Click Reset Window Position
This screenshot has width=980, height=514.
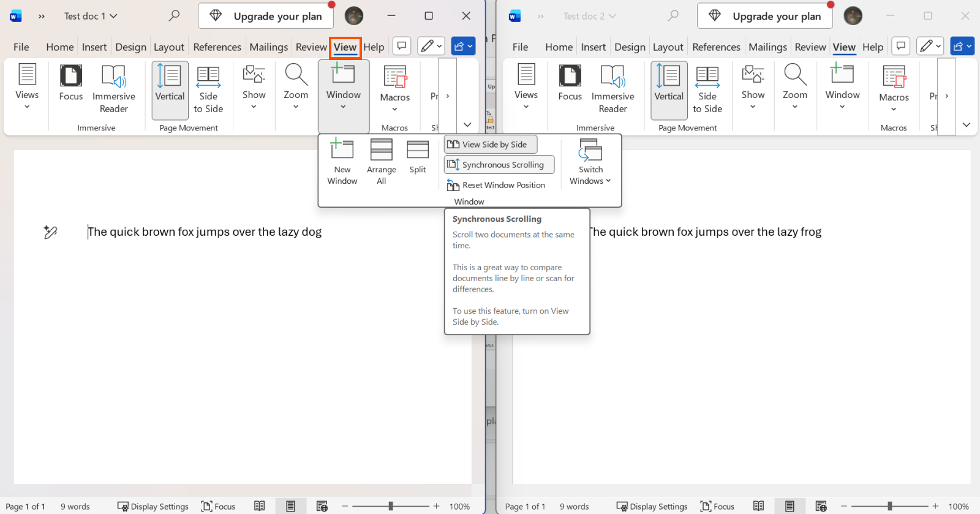pos(496,185)
